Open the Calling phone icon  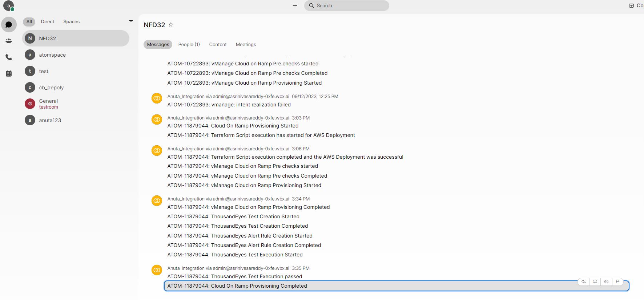pyautogui.click(x=9, y=57)
